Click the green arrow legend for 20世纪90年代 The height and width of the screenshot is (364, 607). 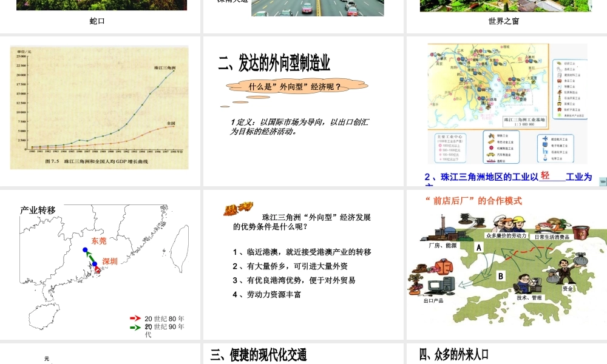coord(135,327)
